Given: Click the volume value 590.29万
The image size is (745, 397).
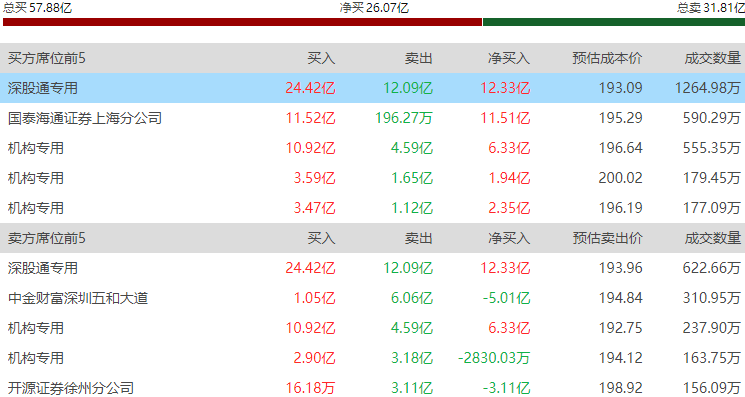Looking at the screenshot, I should point(712,118).
